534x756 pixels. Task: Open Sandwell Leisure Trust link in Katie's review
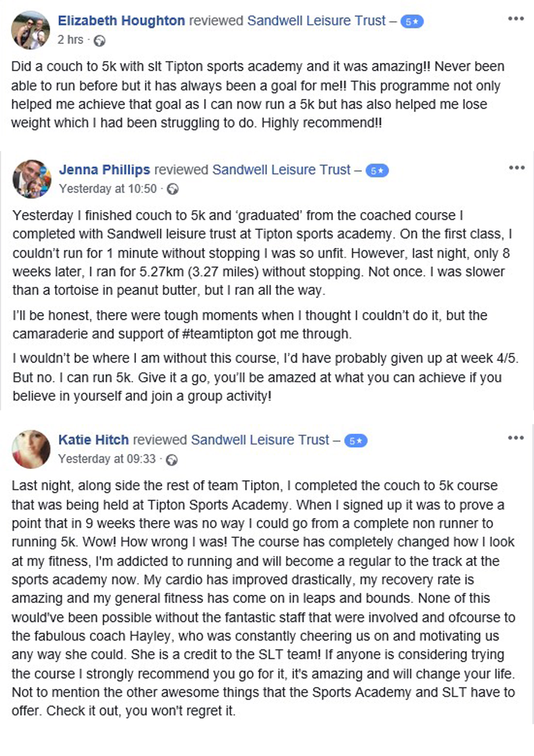click(x=260, y=440)
